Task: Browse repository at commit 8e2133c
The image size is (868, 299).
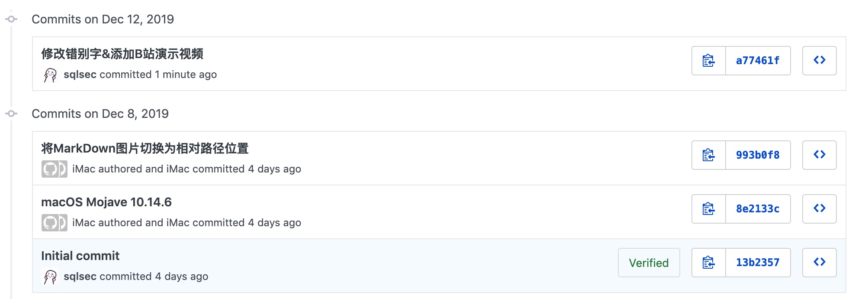Action: 820,209
